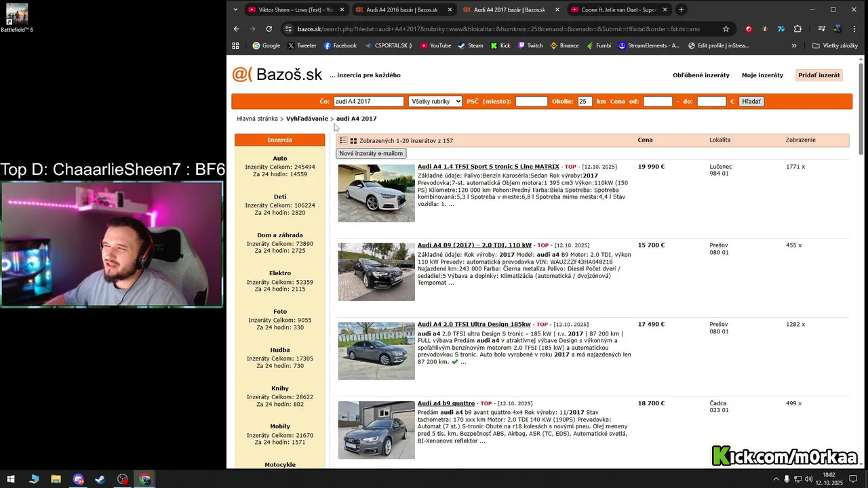This screenshot has width=868, height=488.
Task: Open Steam from the taskbar
Action: coord(100,479)
